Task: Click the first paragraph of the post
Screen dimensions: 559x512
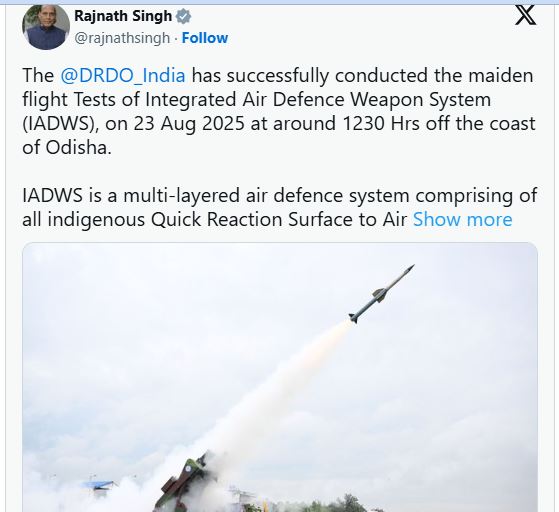Action: (279, 111)
